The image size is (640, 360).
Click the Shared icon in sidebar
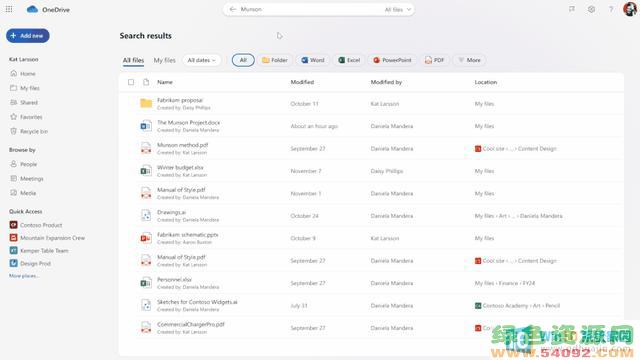(x=13, y=102)
